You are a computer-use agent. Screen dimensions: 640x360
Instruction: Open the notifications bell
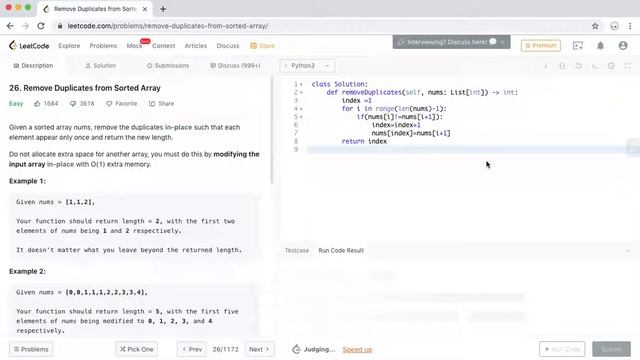(x=600, y=46)
